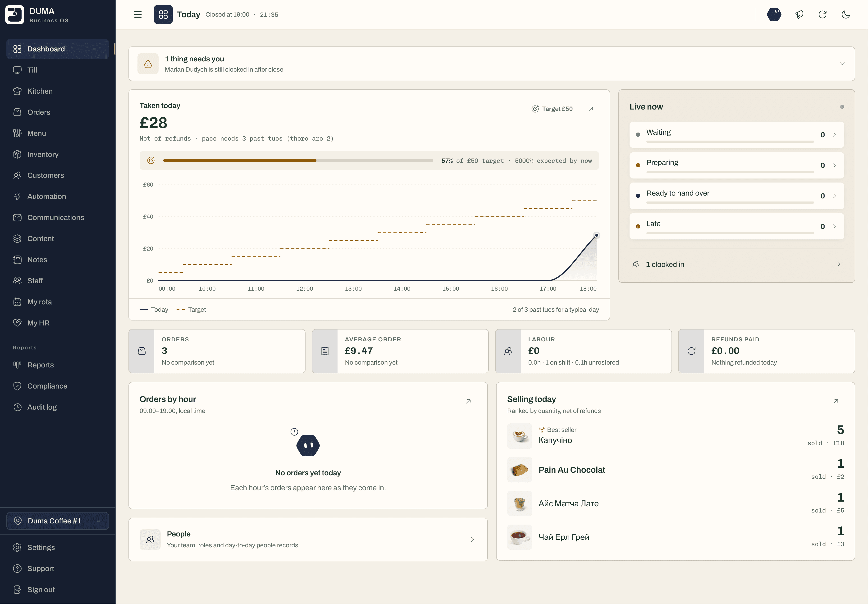Go to Kitchen in sidebar
This screenshot has height=604, width=868.
coord(57,91)
